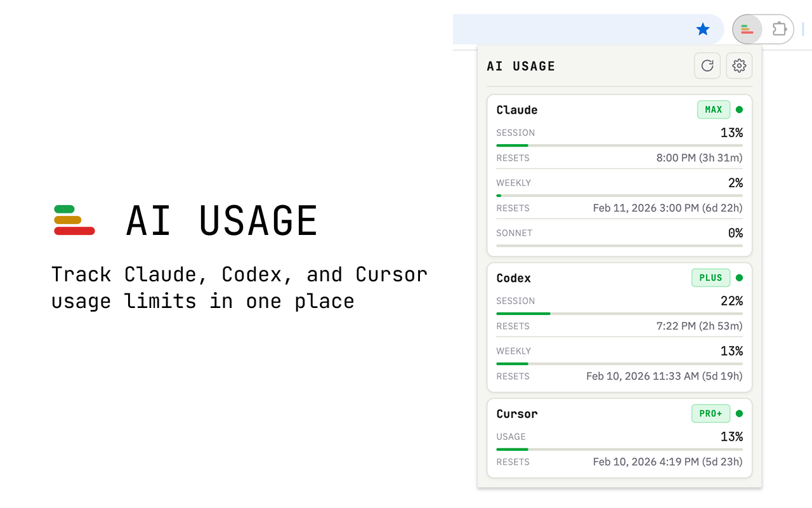Click the tagline "Track Claude, Codex, and Cursor"
812x508 pixels.
(x=240, y=275)
